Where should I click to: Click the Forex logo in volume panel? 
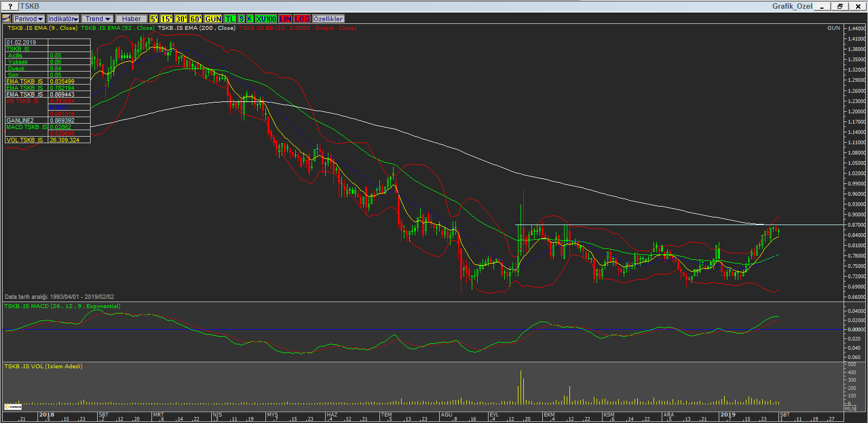coord(12,406)
